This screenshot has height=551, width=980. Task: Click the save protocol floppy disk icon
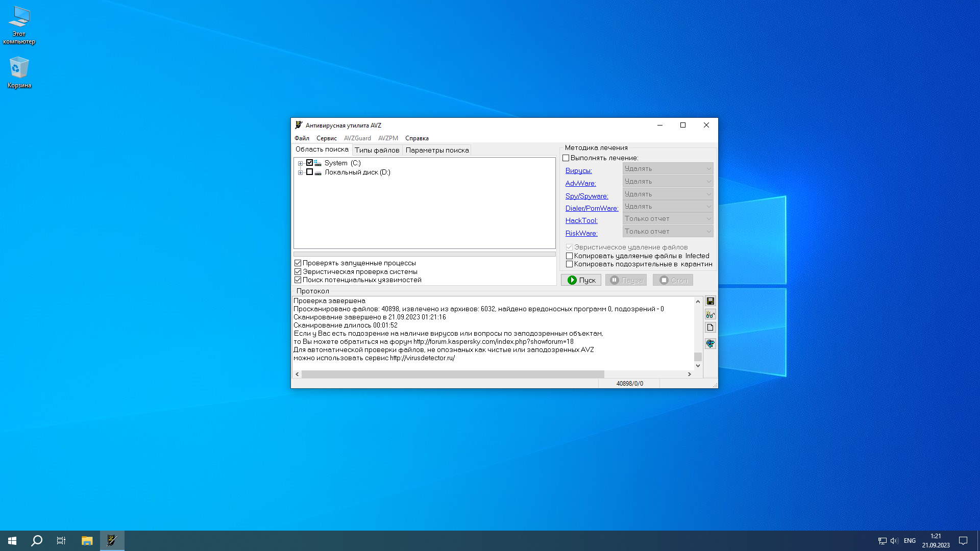pyautogui.click(x=710, y=301)
